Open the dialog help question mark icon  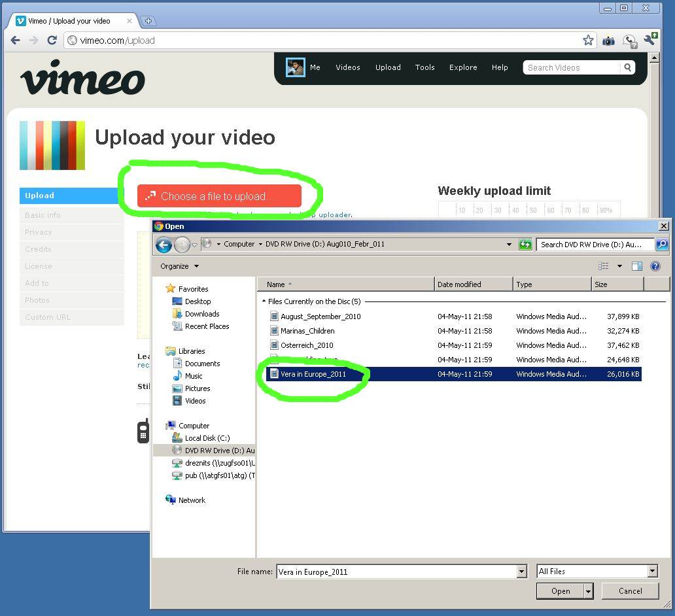tap(655, 266)
